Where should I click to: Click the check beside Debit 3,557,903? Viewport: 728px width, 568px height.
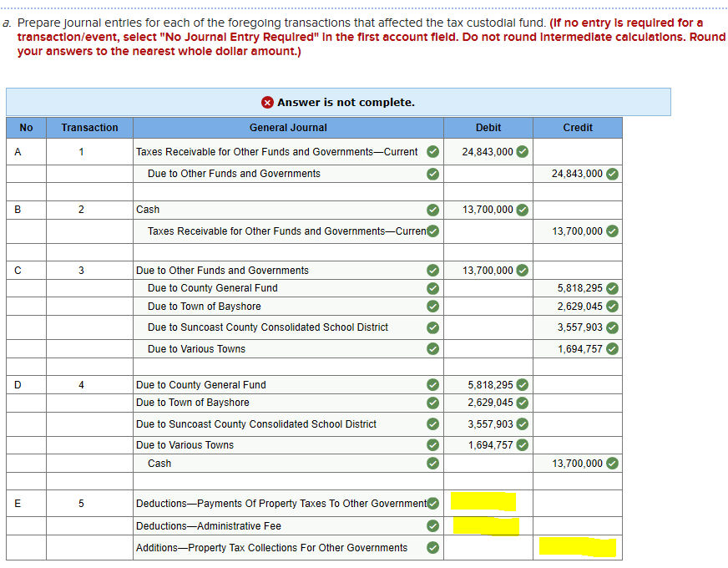coord(523,424)
